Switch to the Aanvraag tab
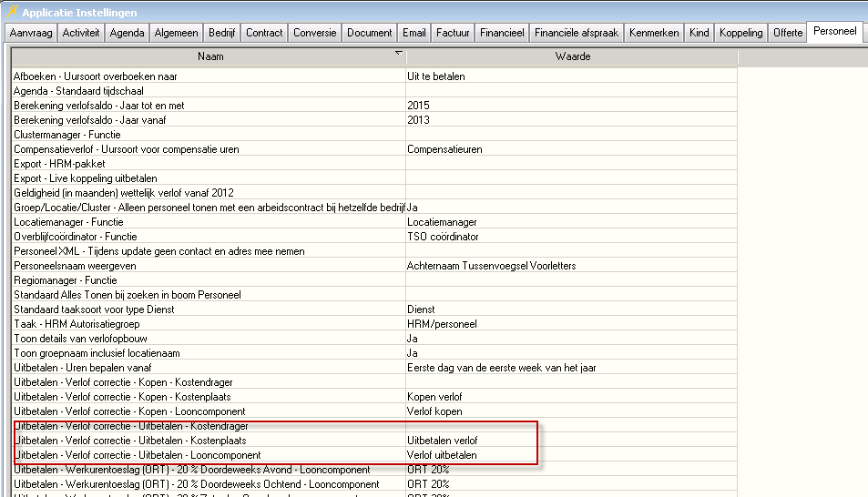This screenshot has width=868, height=497. click(x=31, y=33)
